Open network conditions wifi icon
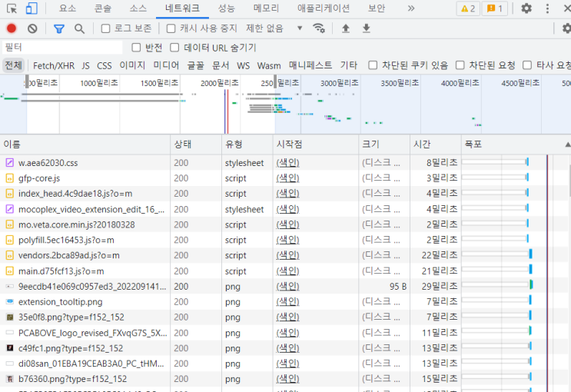 (x=319, y=28)
